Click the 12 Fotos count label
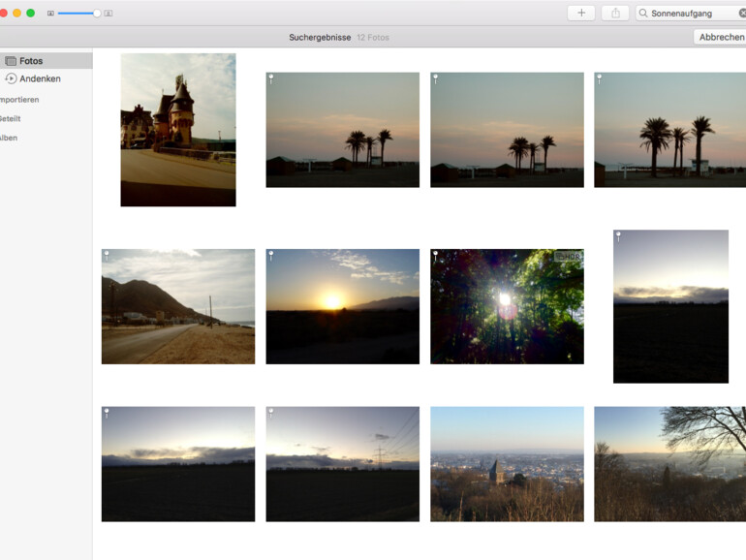 point(373,37)
